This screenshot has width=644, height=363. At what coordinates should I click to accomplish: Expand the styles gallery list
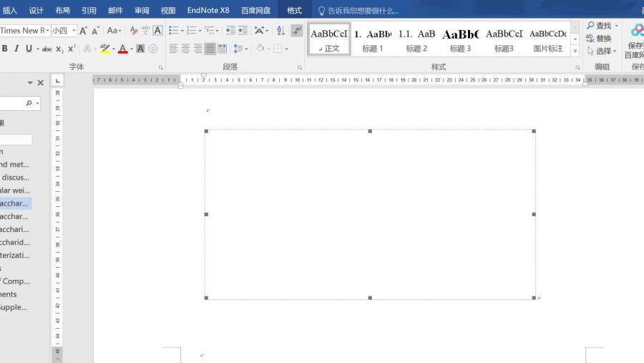click(575, 51)
